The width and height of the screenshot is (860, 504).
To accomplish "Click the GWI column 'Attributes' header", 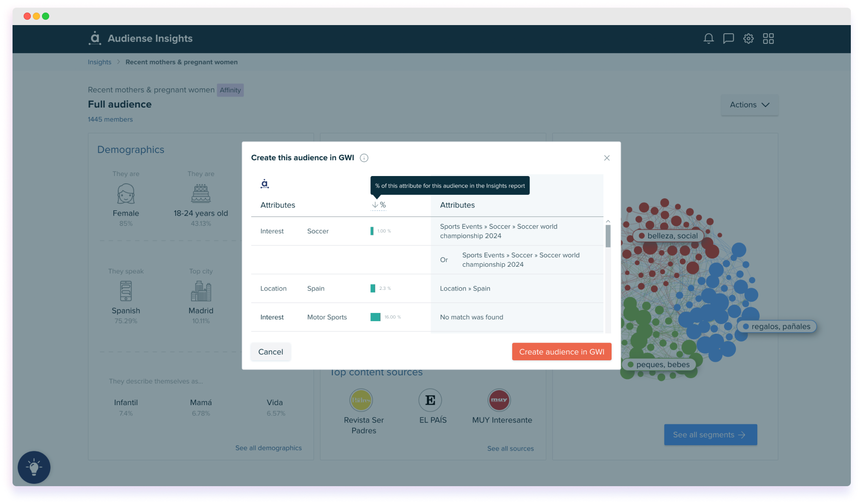I will (457, 205).
